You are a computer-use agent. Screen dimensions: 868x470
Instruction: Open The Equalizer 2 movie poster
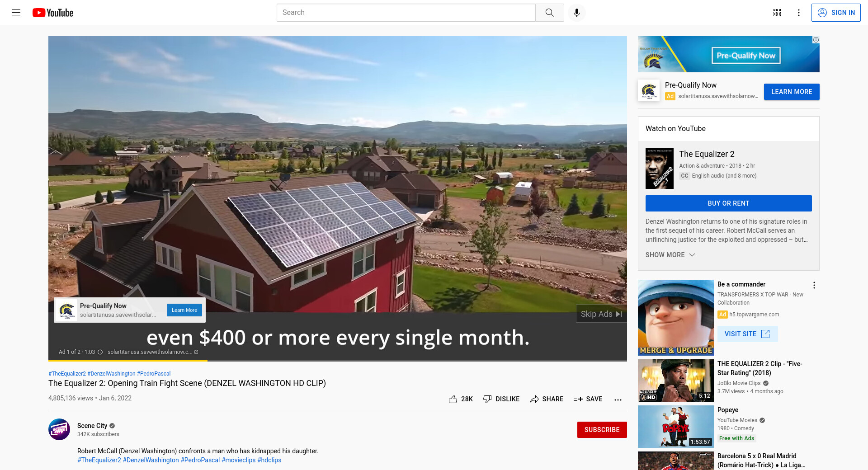pos(660,169)
